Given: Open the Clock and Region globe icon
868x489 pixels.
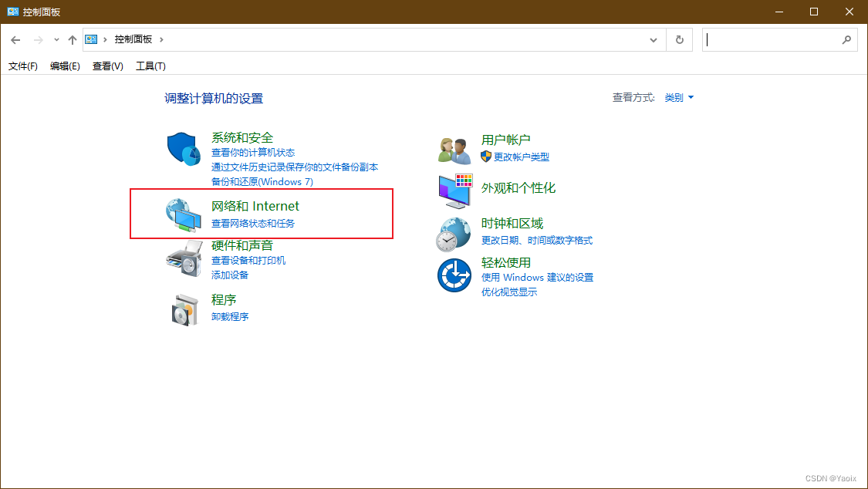Looking at the screenshot, I should pyautogui.click(x=454, y=234).
